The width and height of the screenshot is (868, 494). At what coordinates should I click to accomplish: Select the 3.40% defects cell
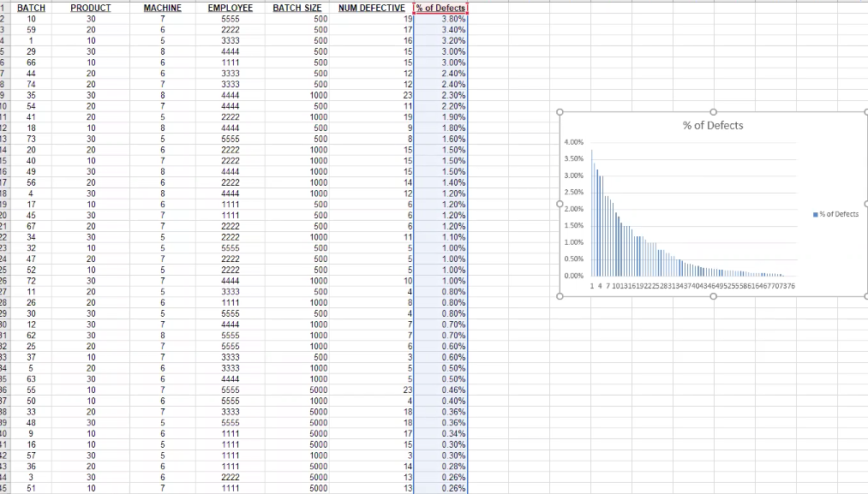tap(440, 30)
